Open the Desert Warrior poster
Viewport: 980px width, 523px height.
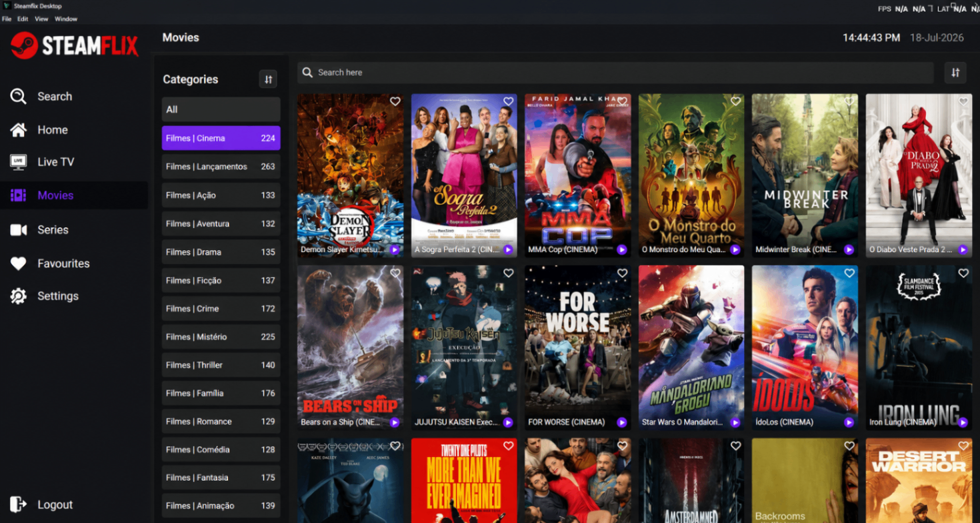click(x=919, y=480)
